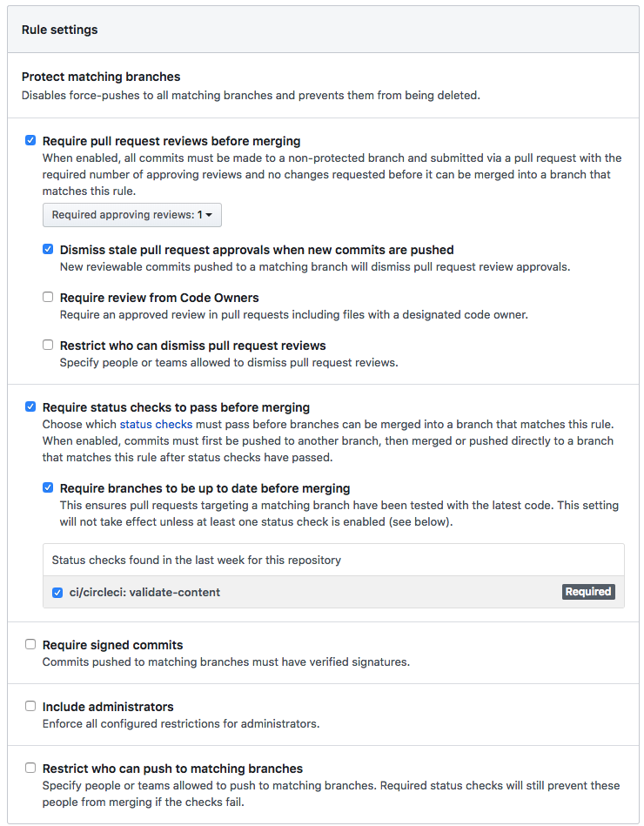Click the Require signed commits label

point(112,645)
